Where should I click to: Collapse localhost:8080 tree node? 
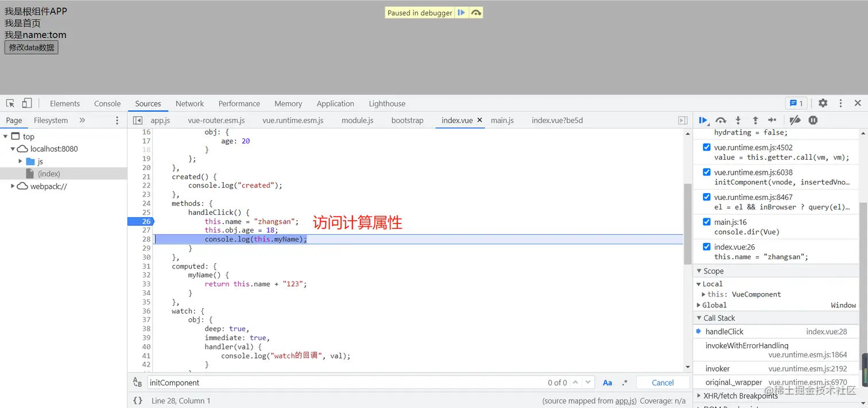(x=13, y=149)
